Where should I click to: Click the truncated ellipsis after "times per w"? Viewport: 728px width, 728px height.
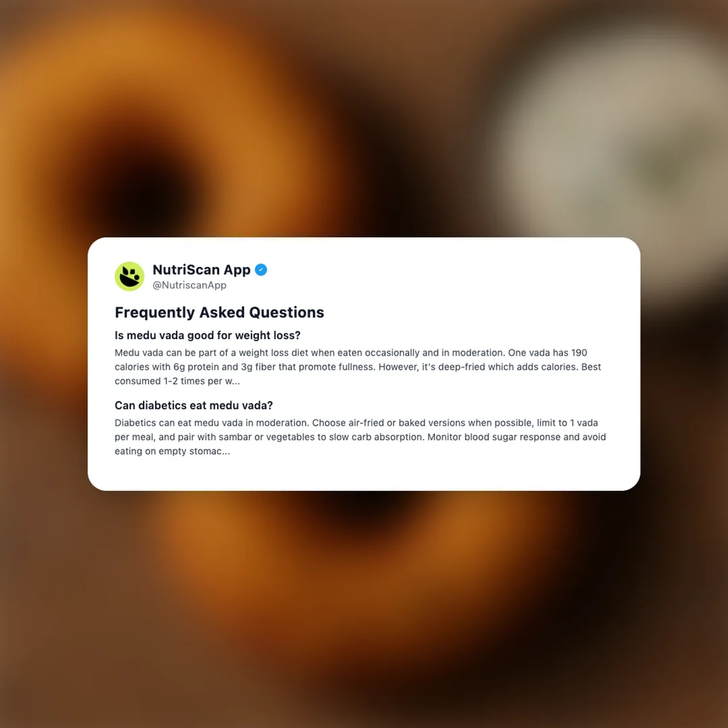click(236, 381)
